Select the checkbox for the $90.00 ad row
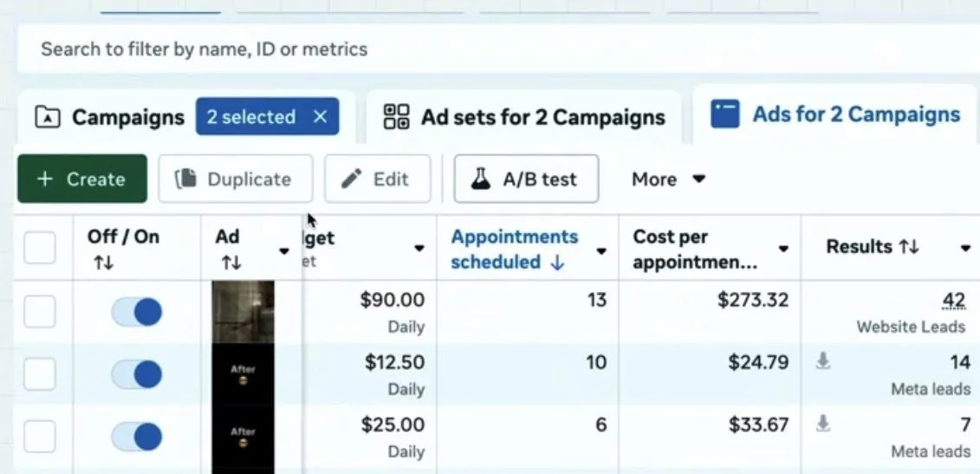 tap(40, 312)
